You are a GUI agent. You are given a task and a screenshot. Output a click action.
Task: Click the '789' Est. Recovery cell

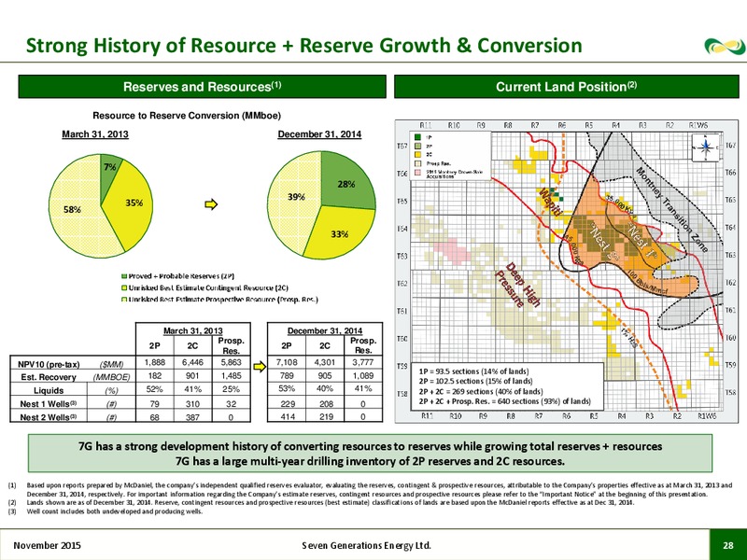point(287,376)
